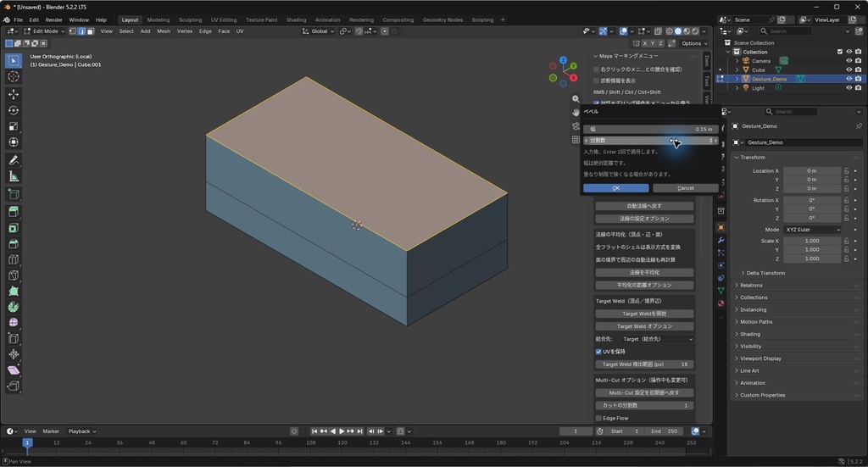Open the Global transform orientation dropdown
Screen dimensions: 868x467
319,31
